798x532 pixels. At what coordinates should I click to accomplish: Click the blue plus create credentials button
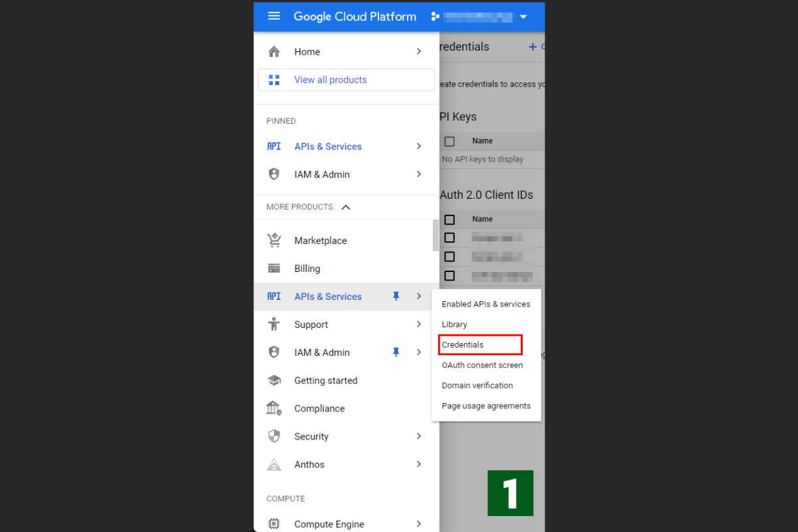click(533, 47)
